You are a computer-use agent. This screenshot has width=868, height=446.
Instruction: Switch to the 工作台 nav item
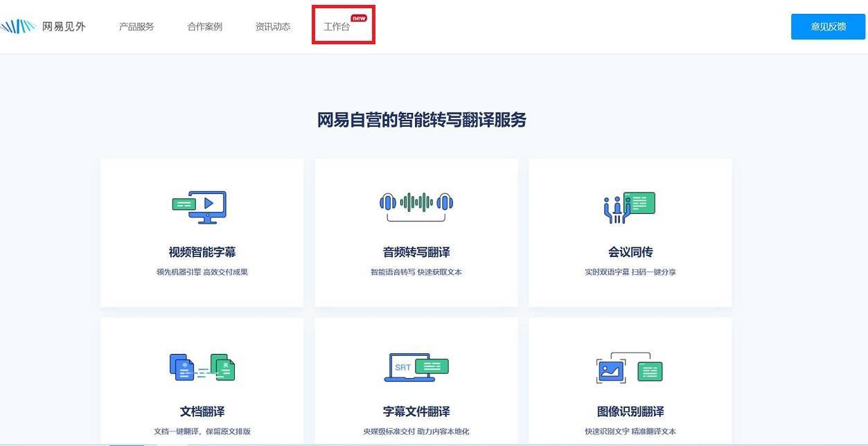(x=337, y=27)
